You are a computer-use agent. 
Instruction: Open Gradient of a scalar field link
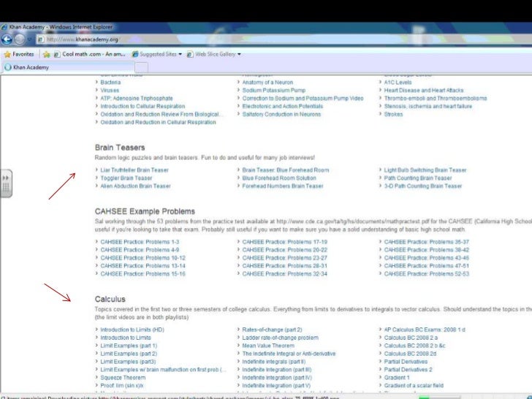[414, 386]
